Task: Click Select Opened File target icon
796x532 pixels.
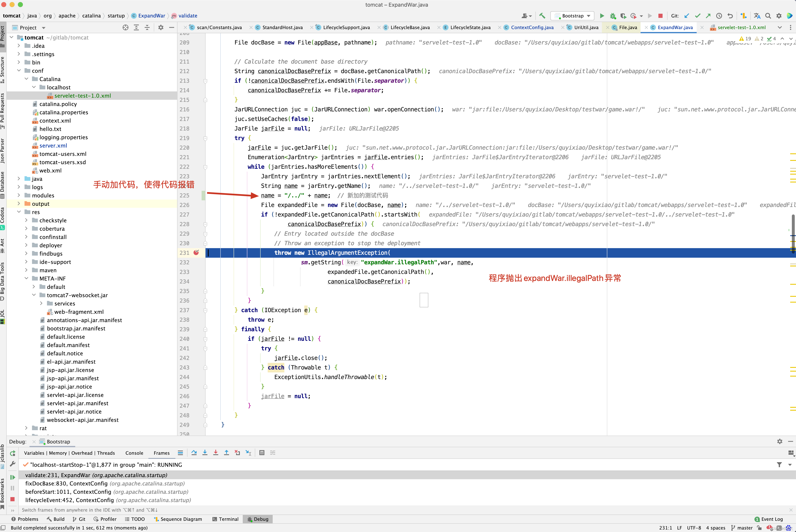Action: [126, 27]
